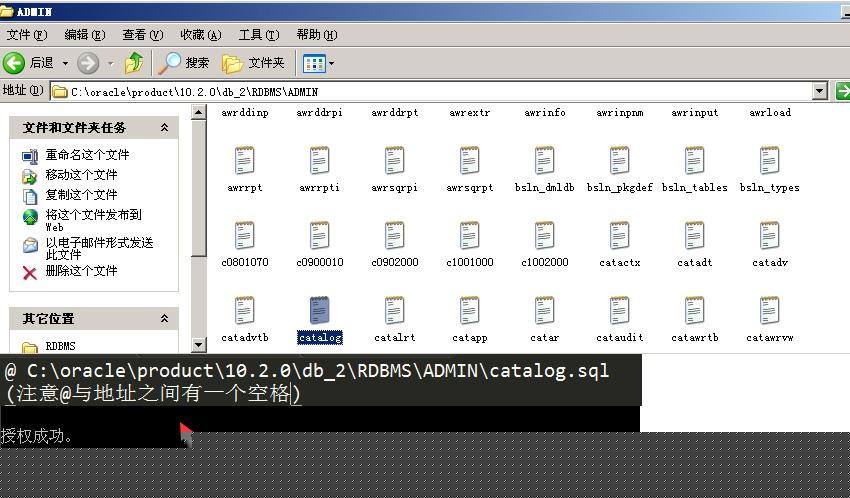
Task: Select the catalrt file icon
Action: [x=395, y=311]
